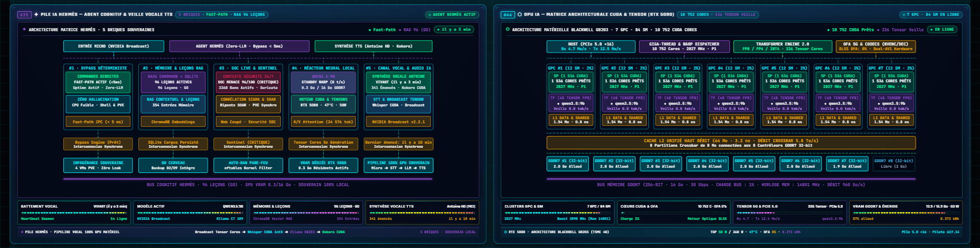This screenshot has height=248, width=980.
Task: Click the MÉMOIRE & LEÇONS progress bar
Action: (x=306, y=213)
